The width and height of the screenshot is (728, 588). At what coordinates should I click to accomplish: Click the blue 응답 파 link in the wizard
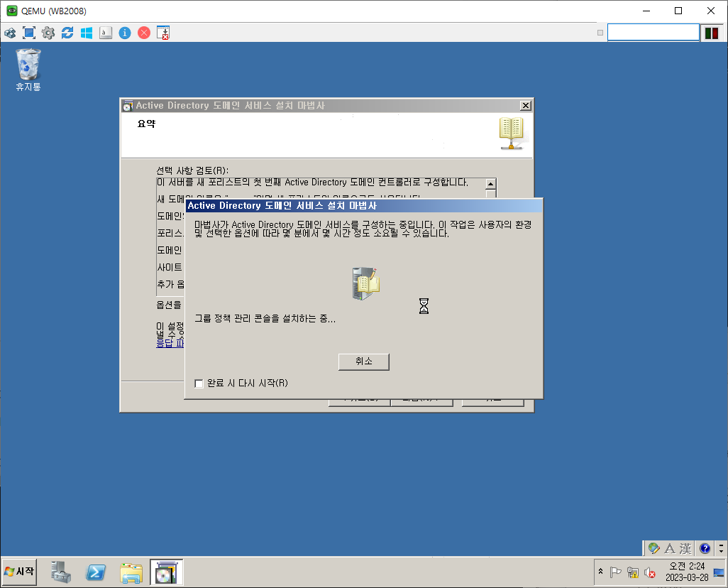click(170, 343)
